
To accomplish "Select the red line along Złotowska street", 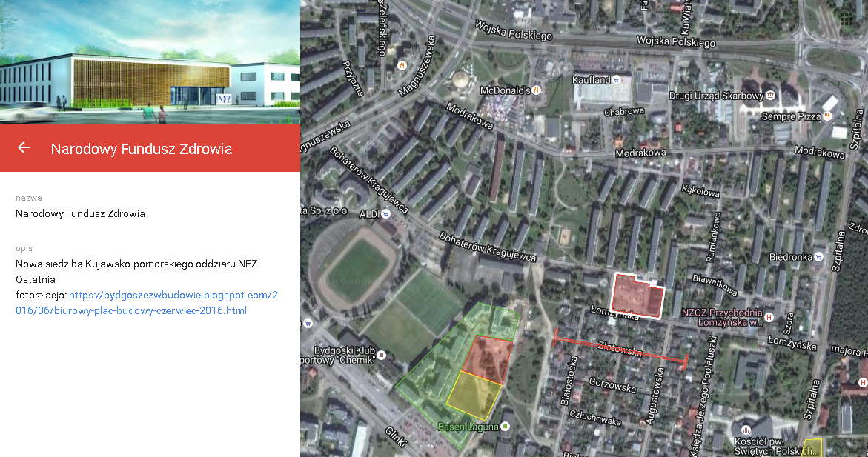I will (620, 350).
